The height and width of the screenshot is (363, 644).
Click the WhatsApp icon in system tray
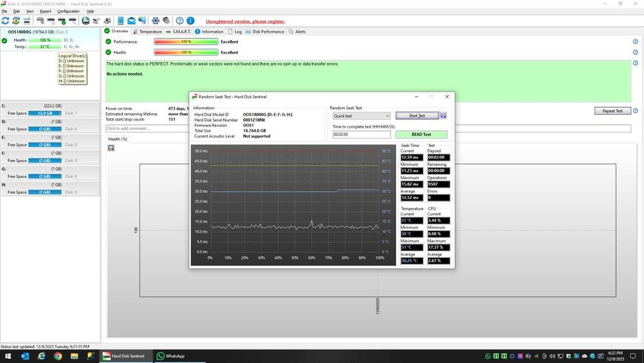488,356
